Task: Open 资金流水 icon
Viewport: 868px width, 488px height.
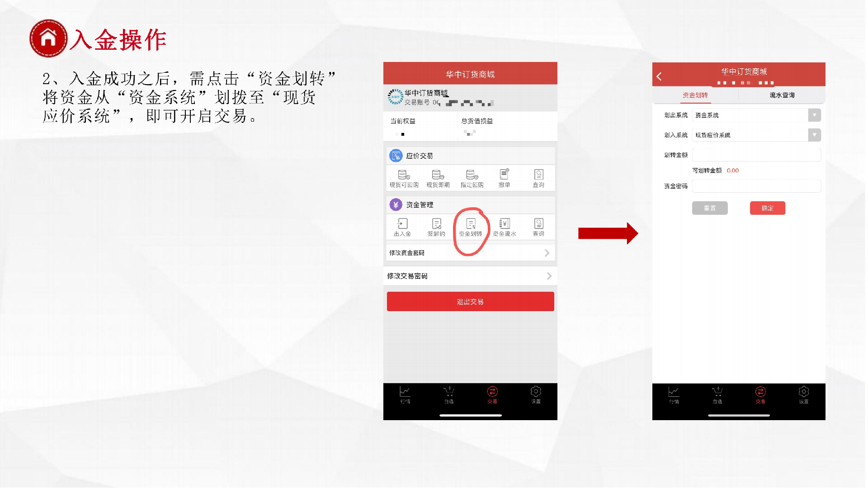Action: point(505,227)
